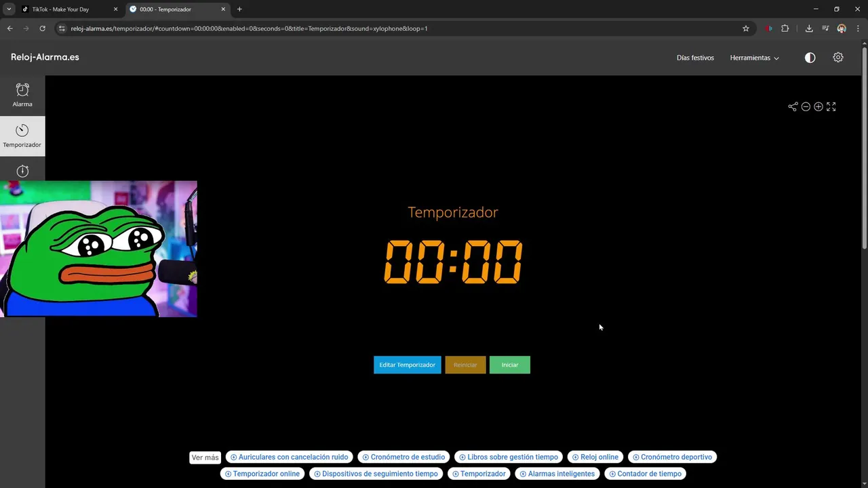Open the Extensions puzzle icon
Screen dimensions: 868x488
point(785,28)
